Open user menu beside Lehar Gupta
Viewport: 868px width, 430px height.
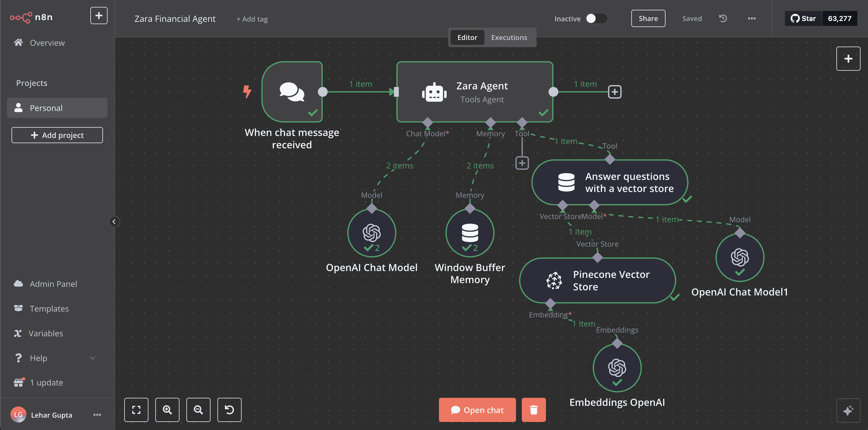97,415
